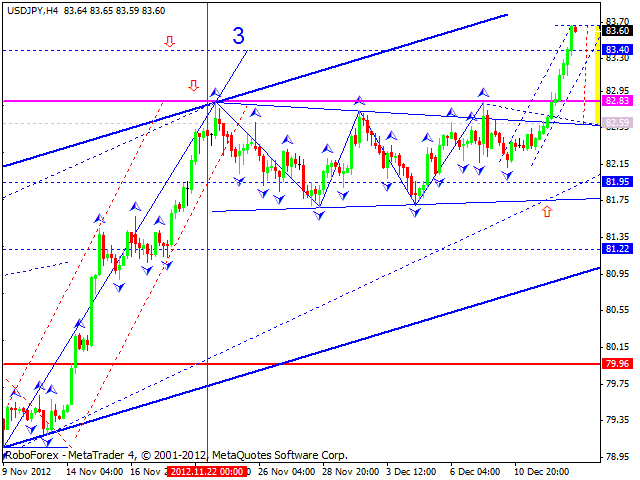This screenshot has width=640, height=480.
Task: Click the 14 Nov 04:00 time label
Action: point(96,470)
